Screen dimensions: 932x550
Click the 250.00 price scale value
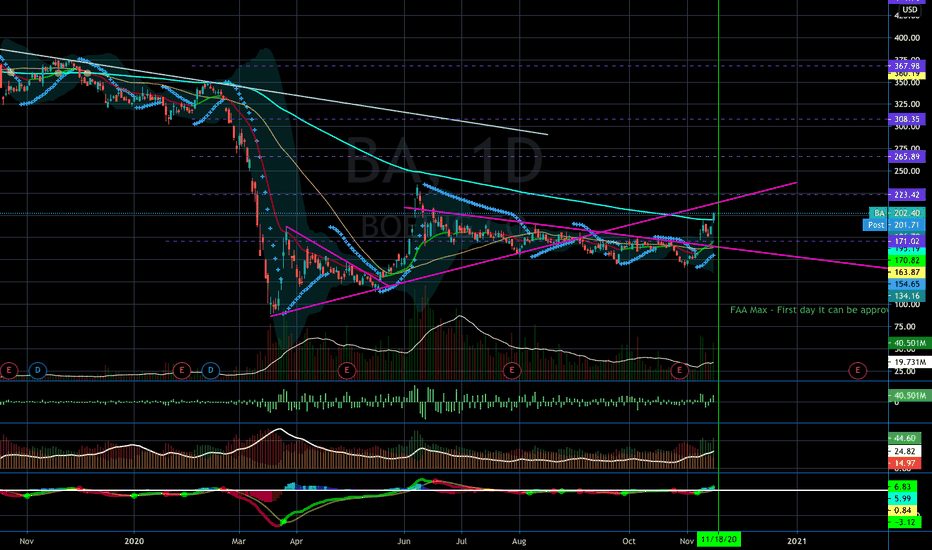point(907,171)
